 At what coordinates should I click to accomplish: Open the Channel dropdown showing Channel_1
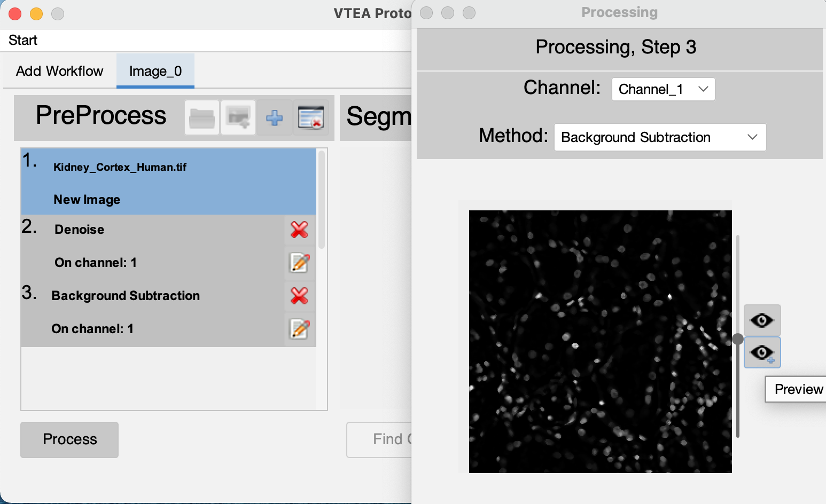pos(663,89)
